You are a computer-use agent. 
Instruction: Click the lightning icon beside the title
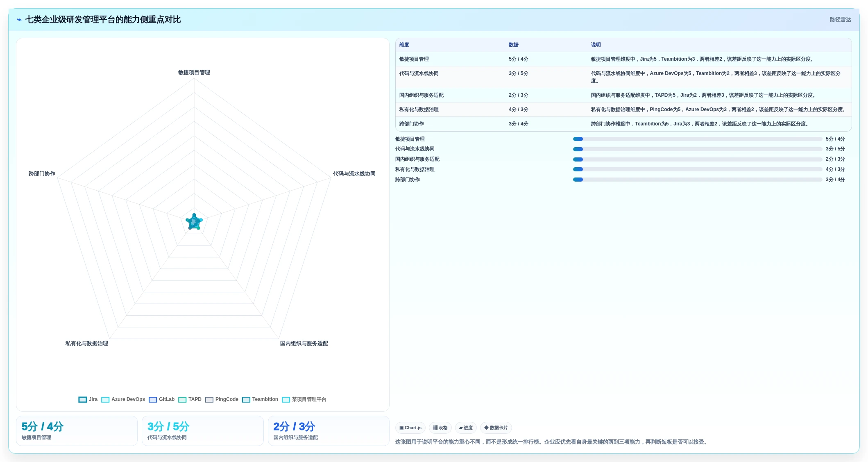[19, 20]
